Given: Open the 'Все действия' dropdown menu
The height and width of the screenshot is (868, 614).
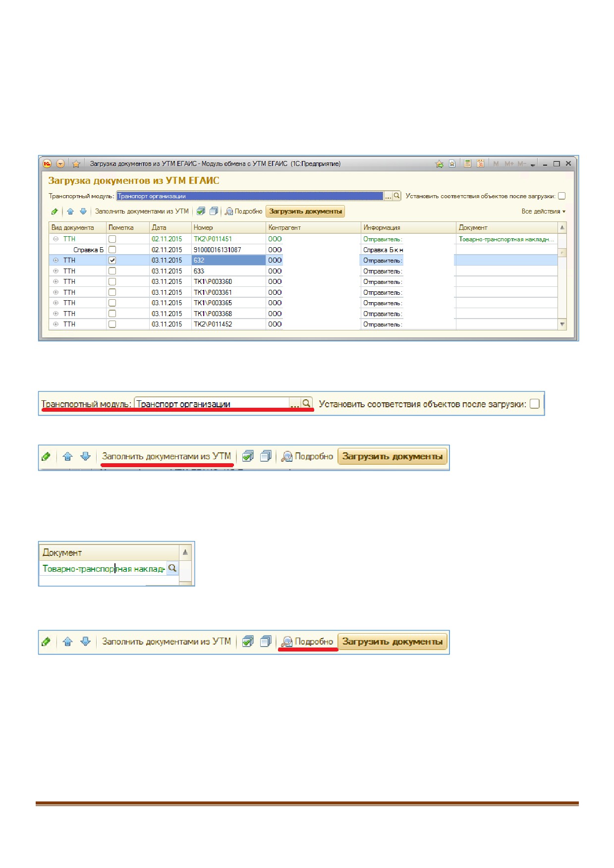Looking at the screenshot, I should click(x=543, y=212).
